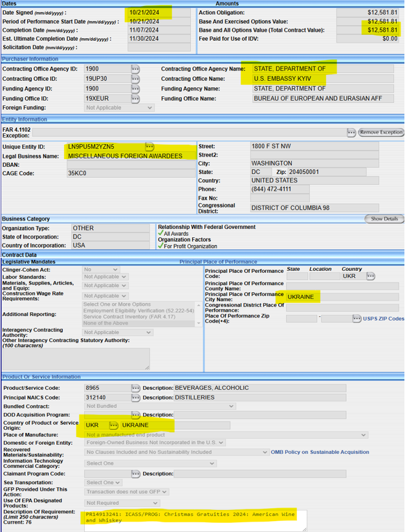The height and width of the screenshot is (532, 407).
Task: Open USPS ZIP Codes link
Action: point(384,319)
